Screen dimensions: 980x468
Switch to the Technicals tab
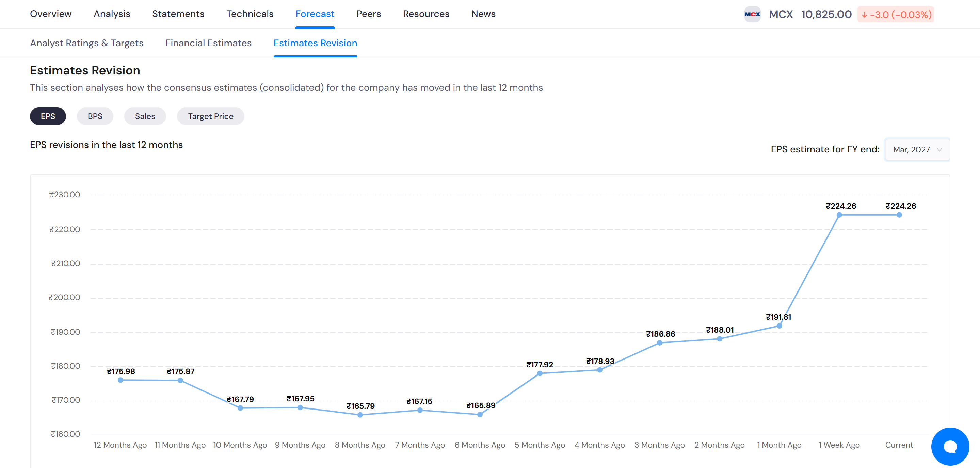click(x=250, y=14)
